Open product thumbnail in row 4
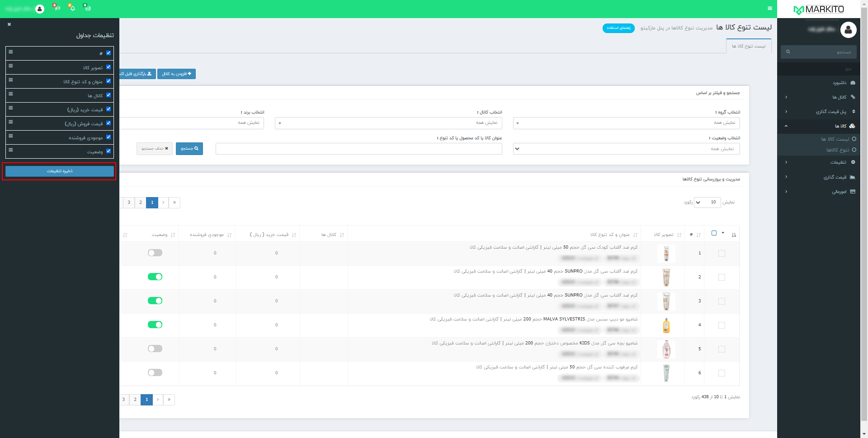Image resolution: width=868 pixels, height=438 pixels. (666, 325)
